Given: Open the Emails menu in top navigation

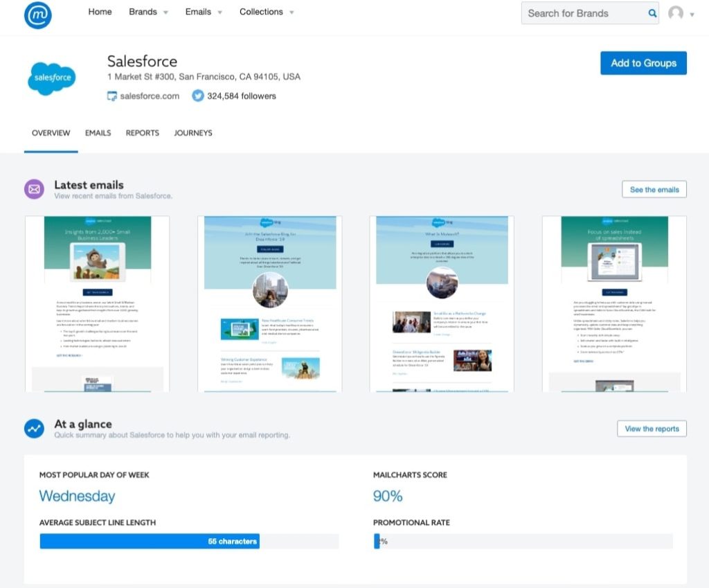Looking at the screenshot, I should 198,12.
